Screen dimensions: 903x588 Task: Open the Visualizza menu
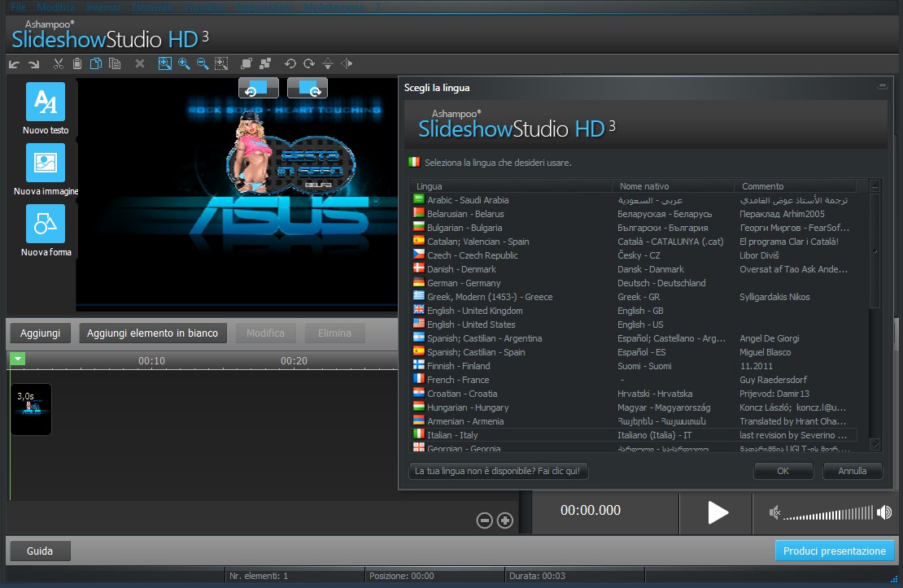click(x=205, y=7)
